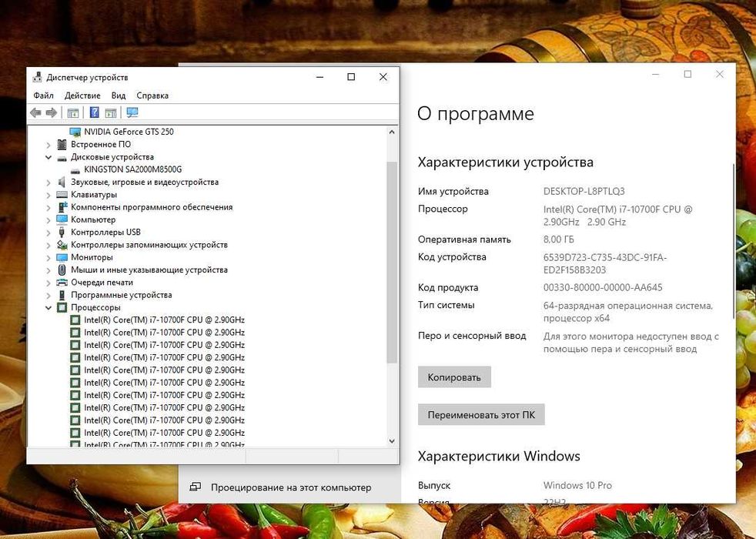Click the KINGSTON SA2000M8500G drive icon
This screenshot has width=756, height=539.
click(x=75, y=169)
